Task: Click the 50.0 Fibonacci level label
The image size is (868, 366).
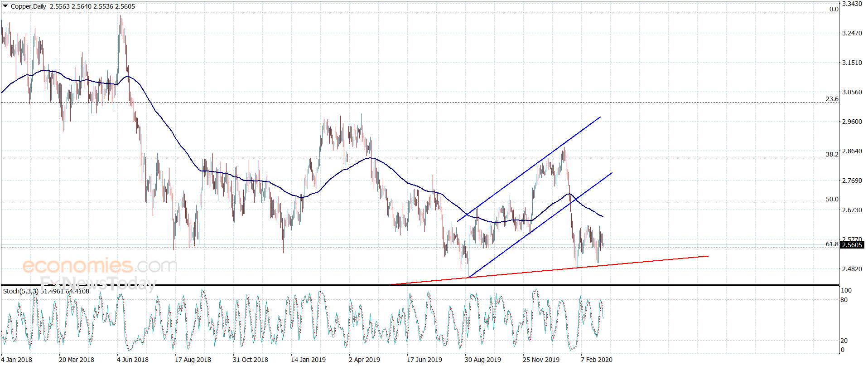Action: pyautogui.click(x=832, y=199)
